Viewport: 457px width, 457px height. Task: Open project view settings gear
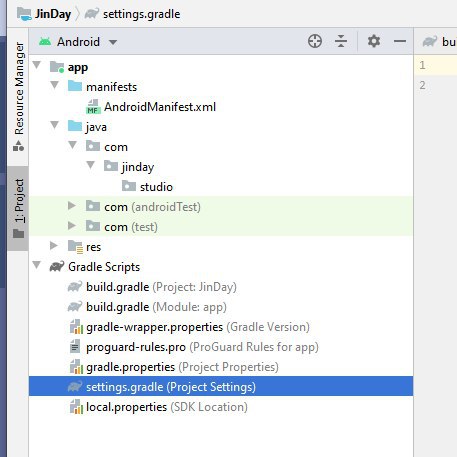click(x=374, y=41)
